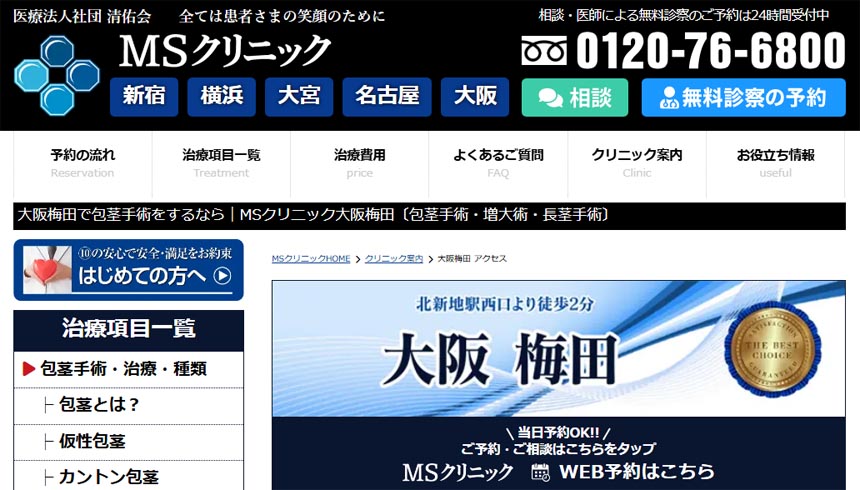
Task: Select the 新宿 clinic button
Action: (144, 97)
